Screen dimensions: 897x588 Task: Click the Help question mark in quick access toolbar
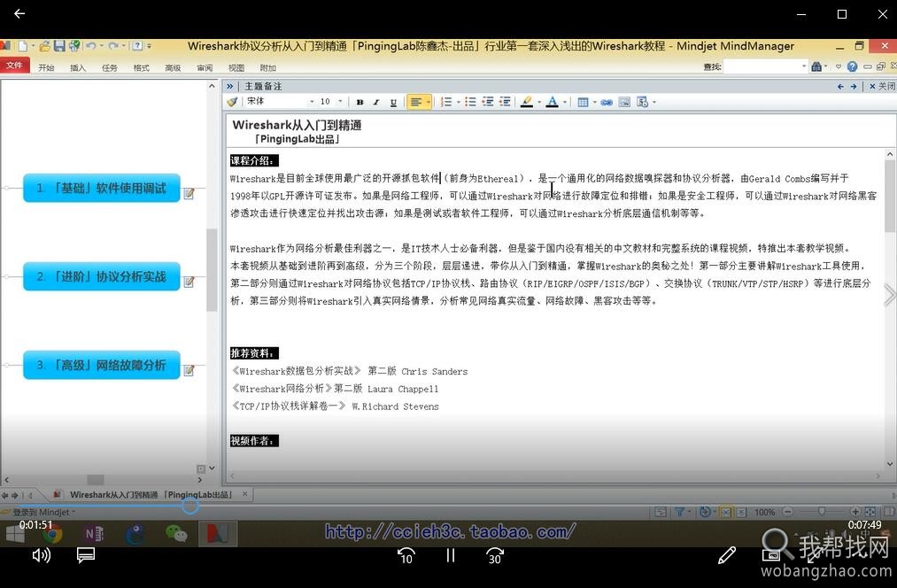coord(137,46)
